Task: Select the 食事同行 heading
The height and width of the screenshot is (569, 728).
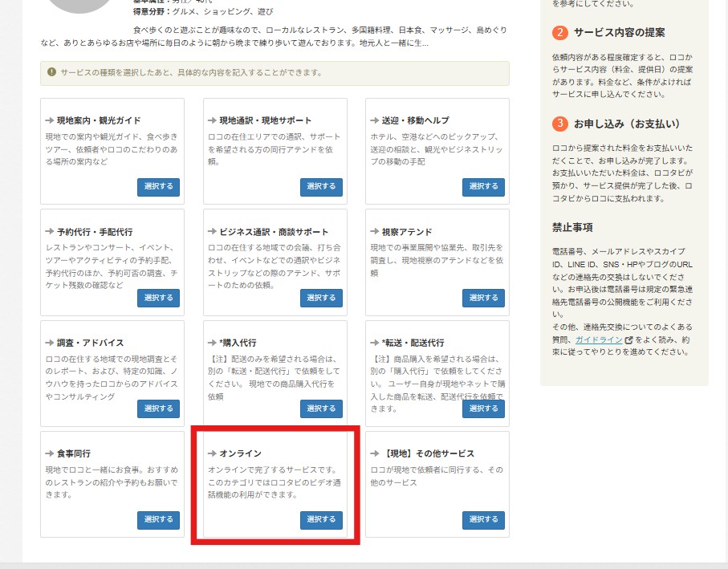Action: click(x=74, y=453)
